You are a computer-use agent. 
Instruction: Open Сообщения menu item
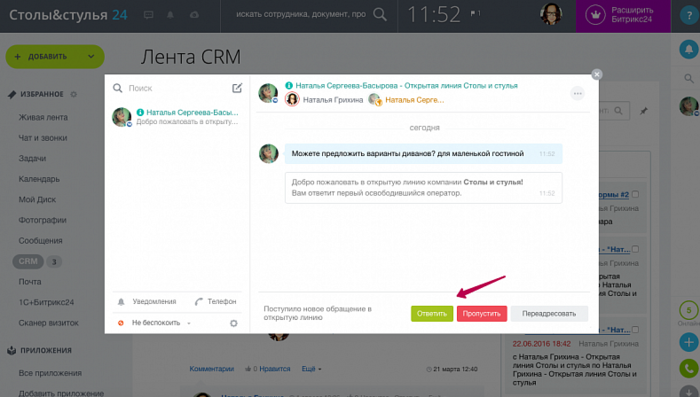(40, 241)
